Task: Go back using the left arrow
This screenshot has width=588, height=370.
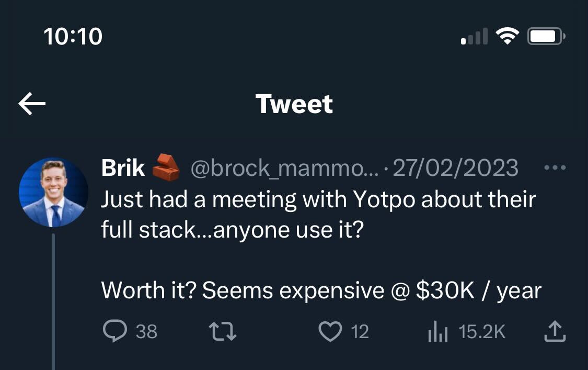Action: pyautogui.click(x=32, y=104)
